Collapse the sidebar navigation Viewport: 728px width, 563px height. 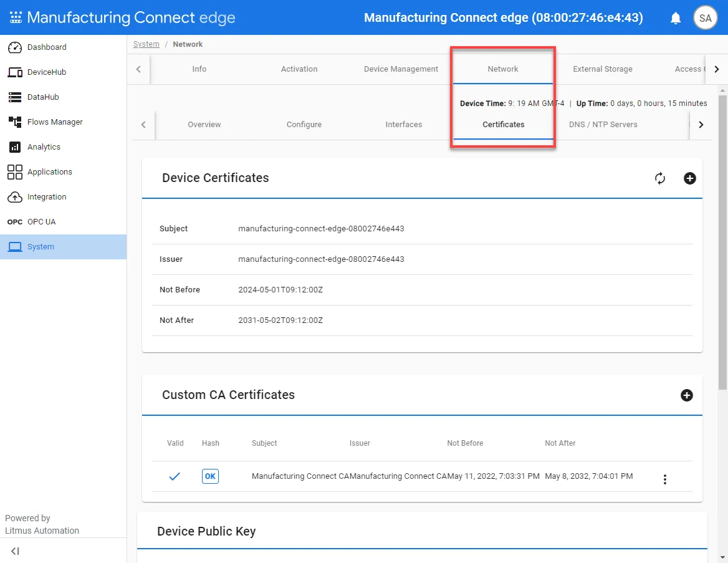(15, 551)
